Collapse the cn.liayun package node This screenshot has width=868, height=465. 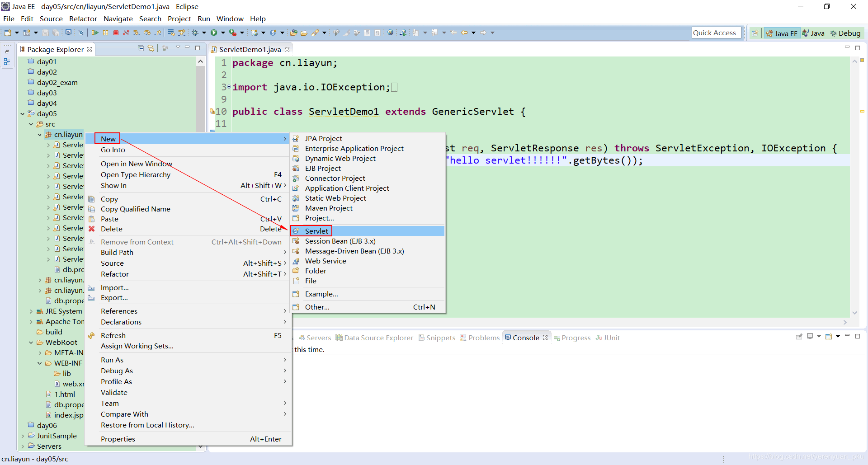[x=39, y=135]
